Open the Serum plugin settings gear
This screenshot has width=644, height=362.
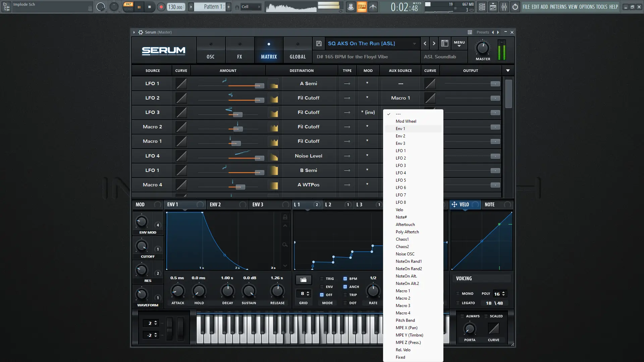[141, 32]
